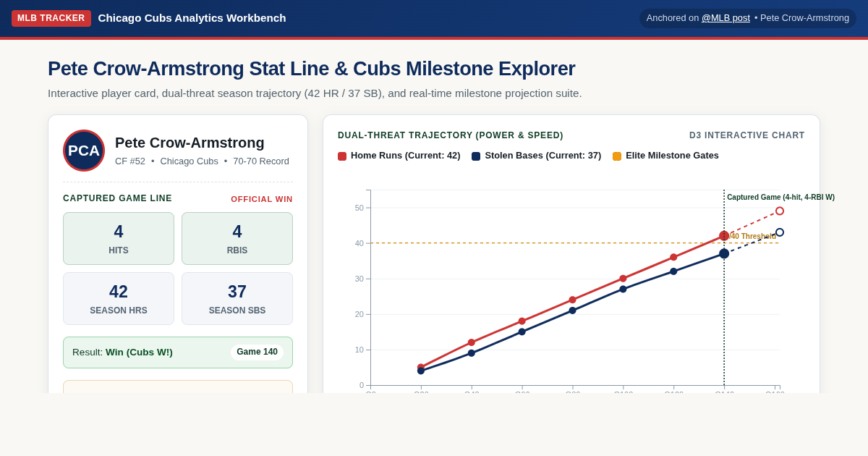
Task: Click the large red home run point at game 140
Action: [724, 236]
